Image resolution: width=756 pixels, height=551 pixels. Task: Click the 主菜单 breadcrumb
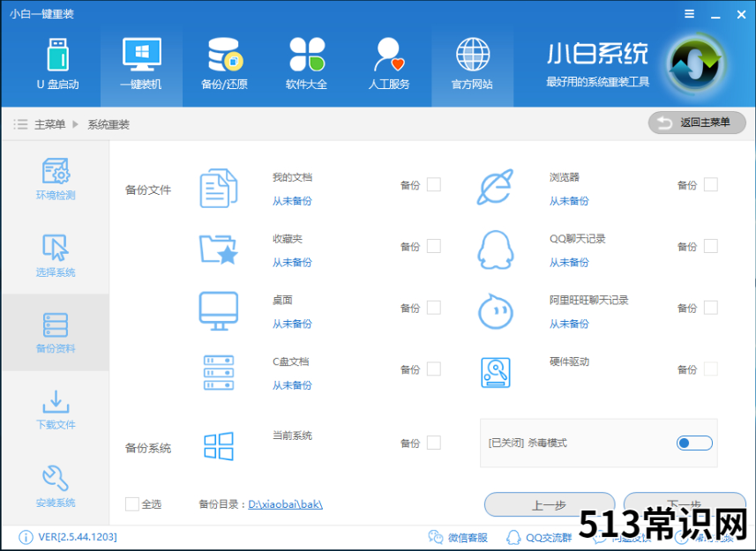[49, 124]
